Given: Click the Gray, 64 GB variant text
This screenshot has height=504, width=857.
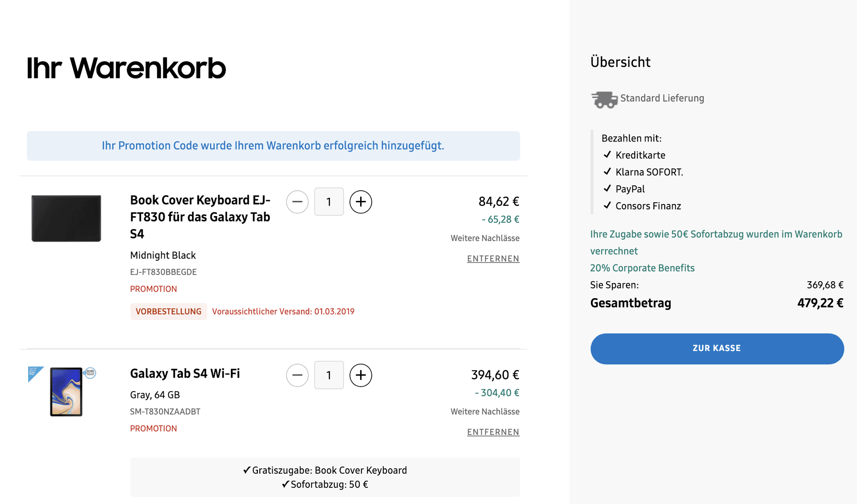Looking at the screenshot, I should (155, 395).
